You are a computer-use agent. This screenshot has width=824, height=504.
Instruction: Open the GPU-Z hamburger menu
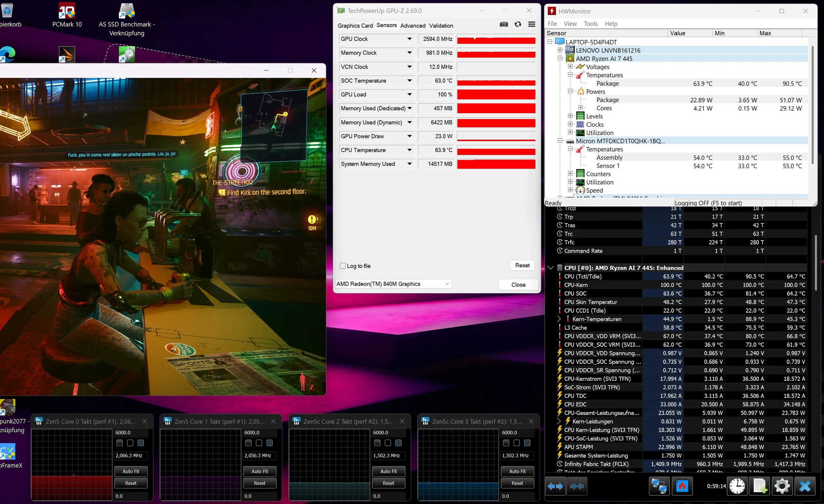pos(532,24)
